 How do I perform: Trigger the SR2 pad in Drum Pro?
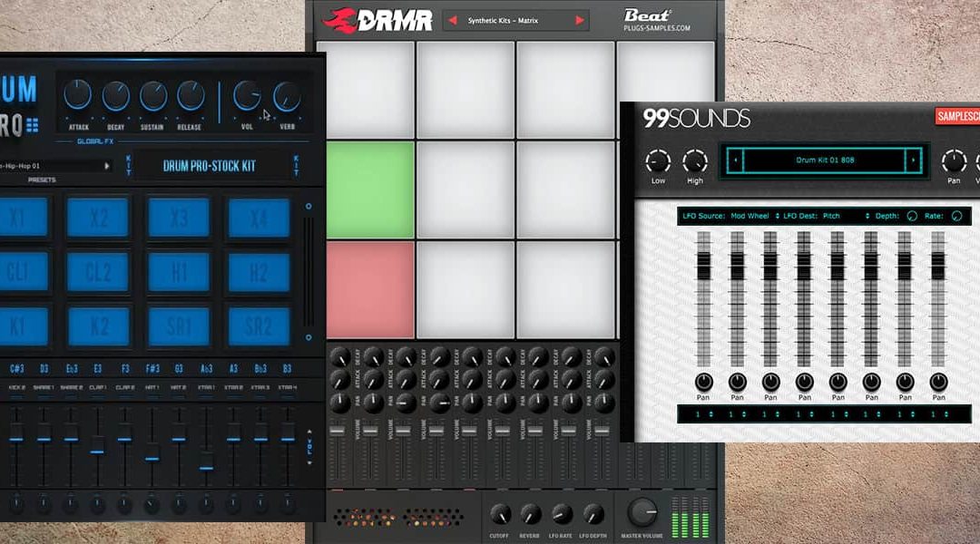click(259, 326)
